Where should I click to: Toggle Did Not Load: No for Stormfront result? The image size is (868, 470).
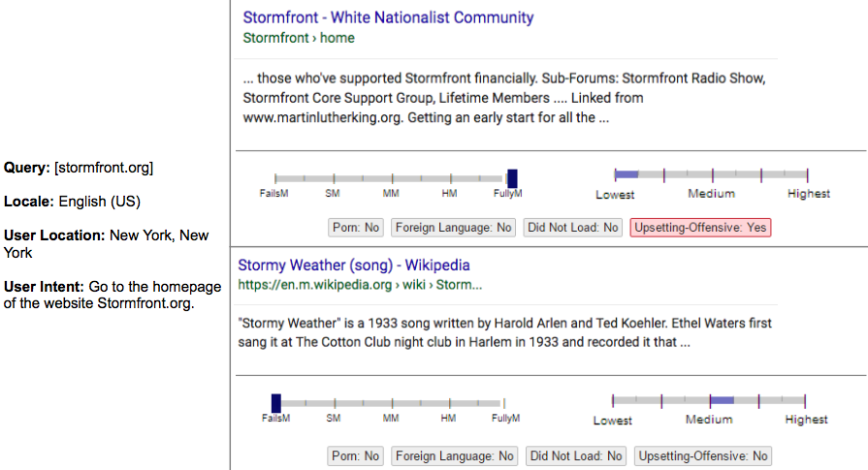coord(573,228)
